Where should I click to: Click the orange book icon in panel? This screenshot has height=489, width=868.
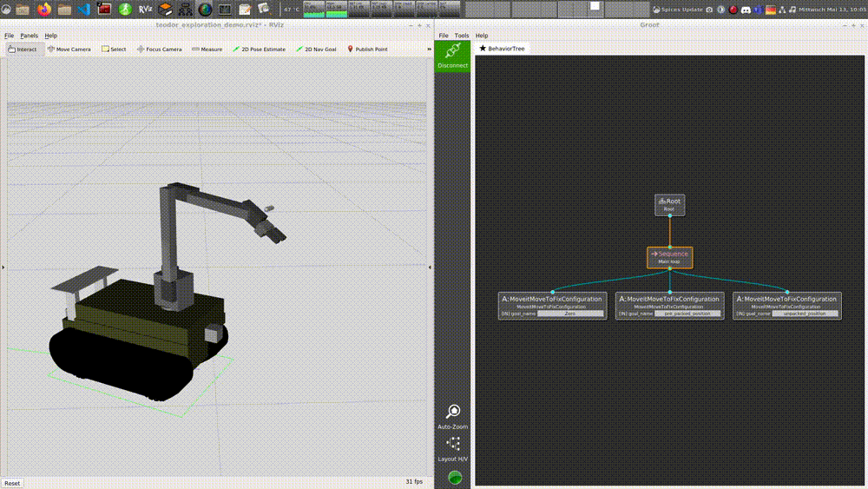[x=165, y=9]
